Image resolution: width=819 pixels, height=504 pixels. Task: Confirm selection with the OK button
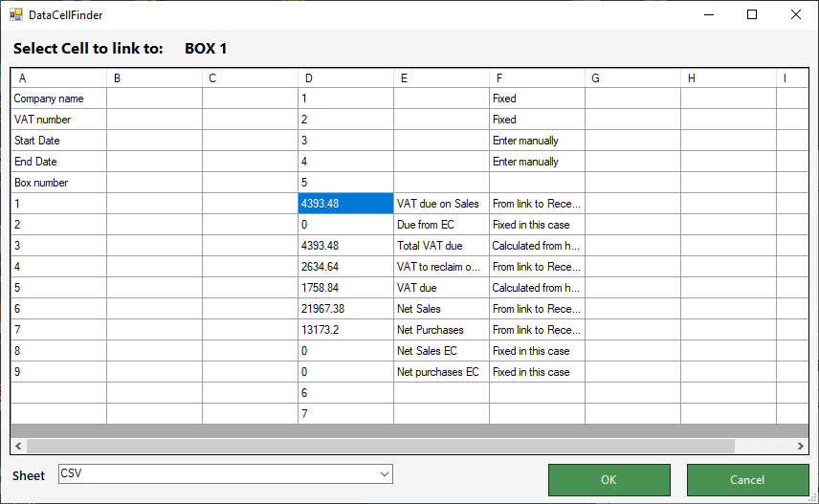tap(609, 479)
